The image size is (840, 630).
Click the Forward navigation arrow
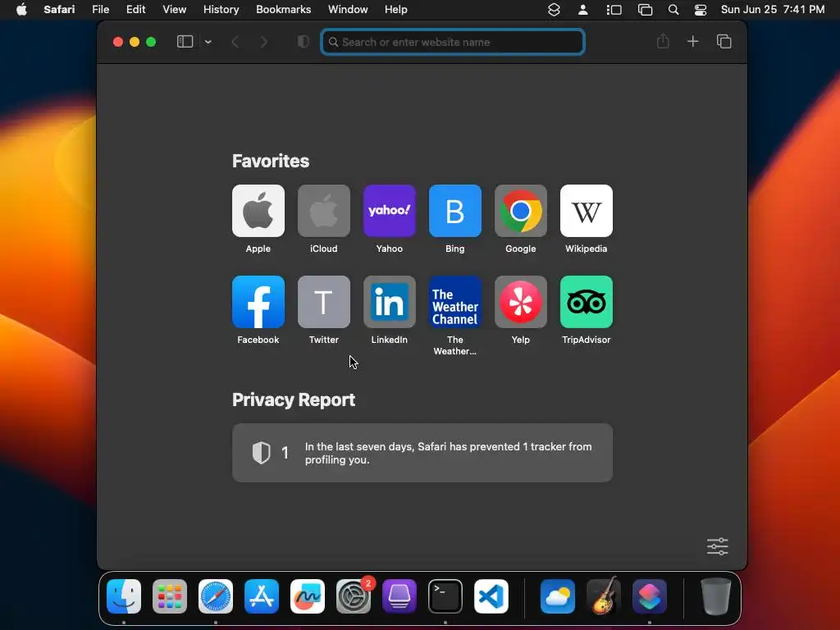(x=263, y=42)
